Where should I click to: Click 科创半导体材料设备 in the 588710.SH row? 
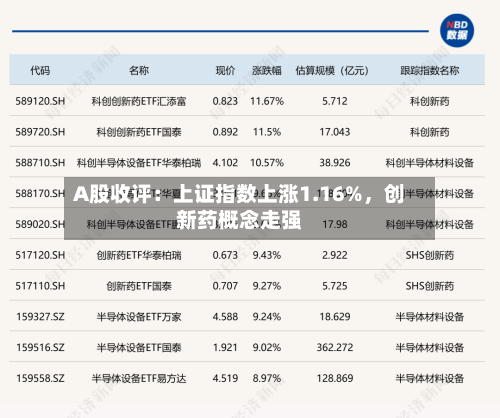(x=430, y=163)
